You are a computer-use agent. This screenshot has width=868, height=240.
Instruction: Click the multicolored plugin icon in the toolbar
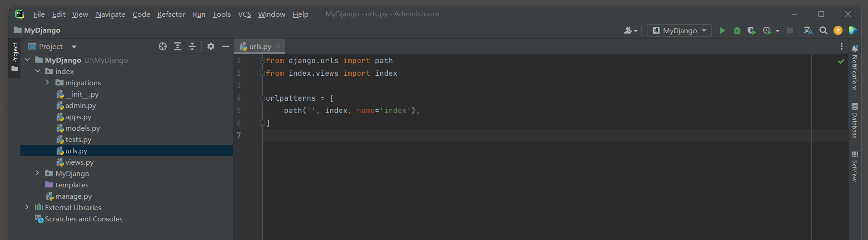point(853,30)
